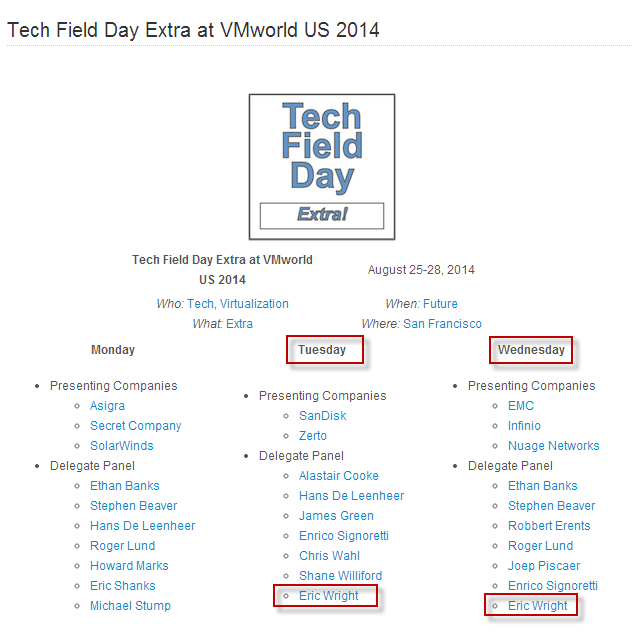
Task: Open Michael Stump's delegate page
Action: click(130, 606)
